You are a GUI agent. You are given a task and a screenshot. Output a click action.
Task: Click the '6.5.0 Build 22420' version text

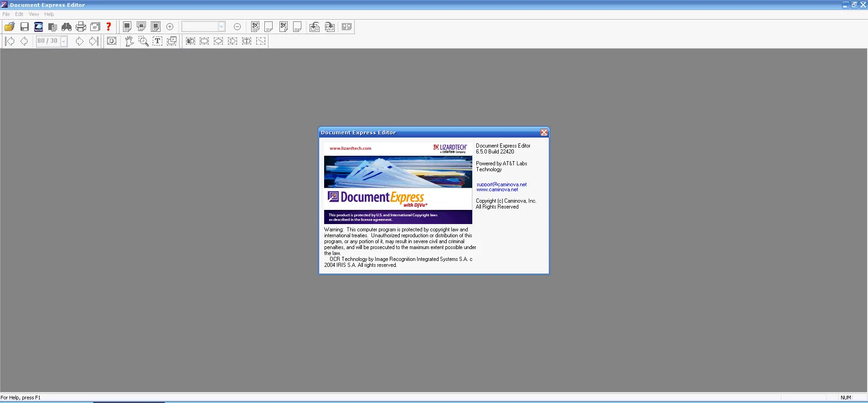[x=495, y=152]
